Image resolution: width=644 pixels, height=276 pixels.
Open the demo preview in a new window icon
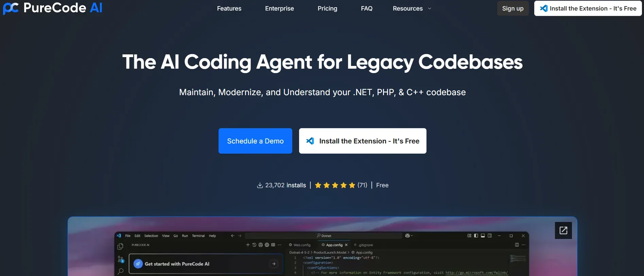(563, 230)
